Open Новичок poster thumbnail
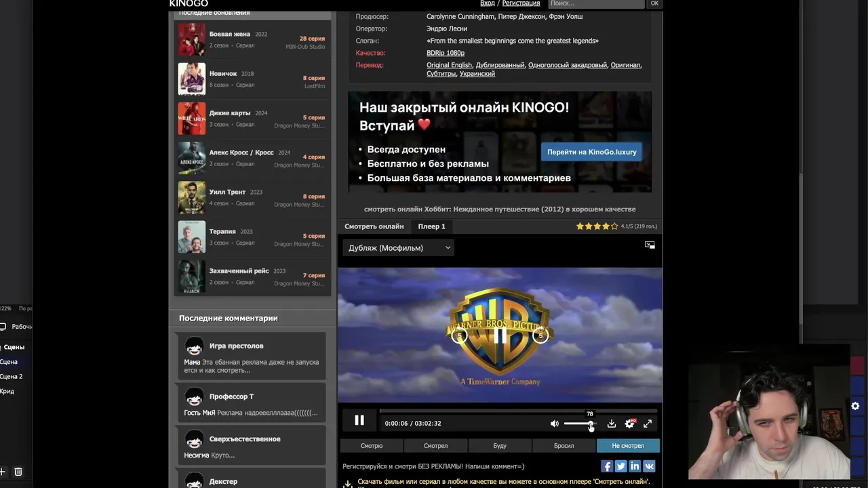The width and height of the screenshot is (868, 488). [x=191, y=79]
